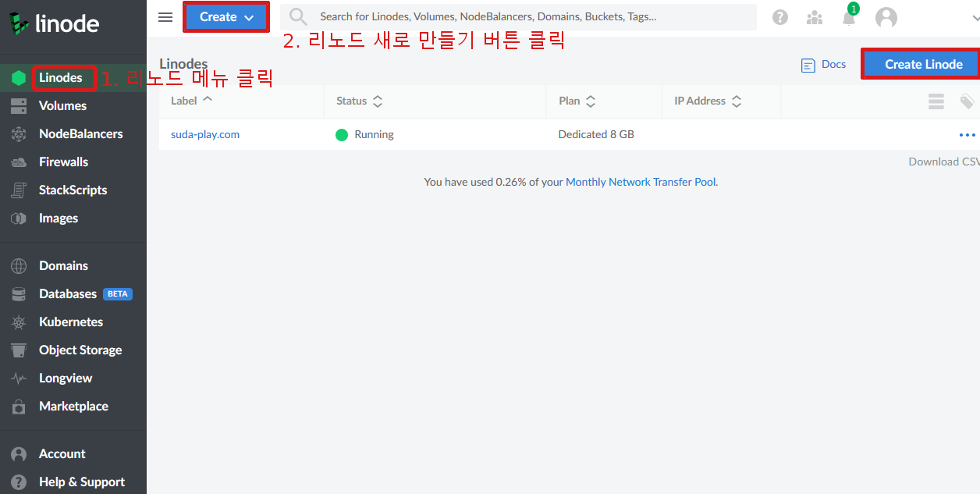This screenshot has height=494, width=980.
Task: Toggle the hamburger sidebar menu
Action: pyautogui.click(x=165, y=17)
